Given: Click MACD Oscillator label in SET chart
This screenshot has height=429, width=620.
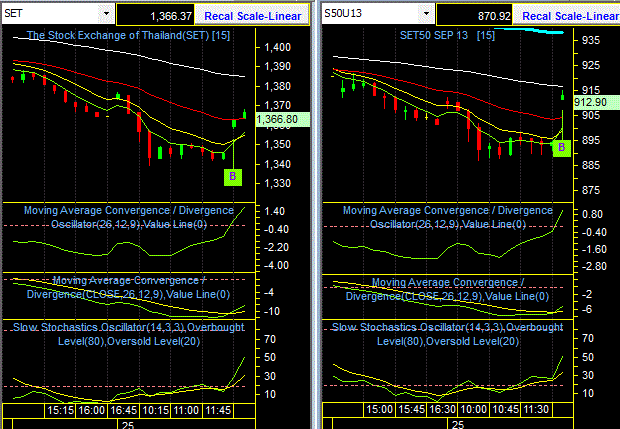Looking at the screenshot, I should click(129, 217).
